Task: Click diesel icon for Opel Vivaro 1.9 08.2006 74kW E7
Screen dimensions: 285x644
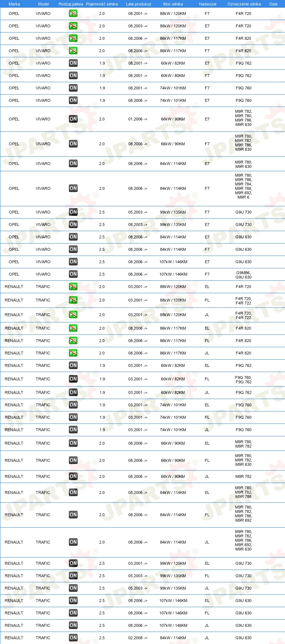Action: 73,100
